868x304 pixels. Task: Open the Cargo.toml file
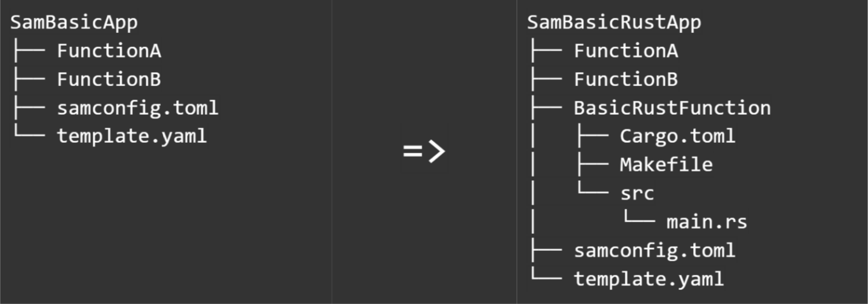coord(677,136)
